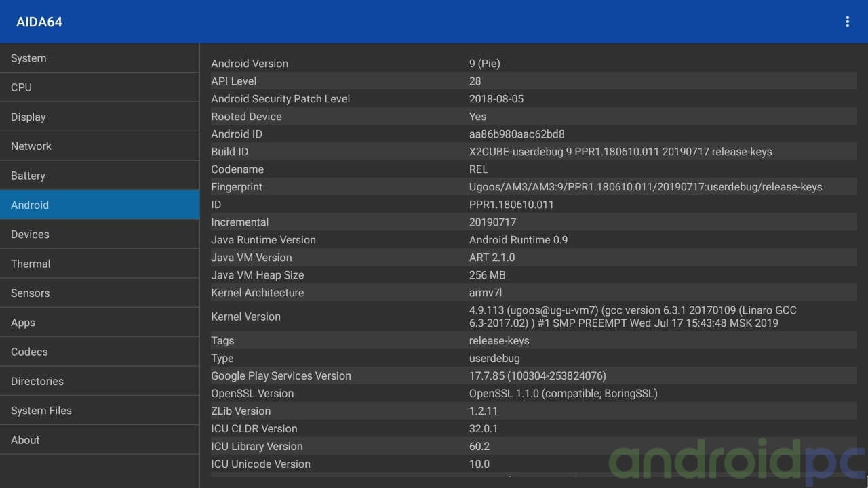Select the Codename row label

point(237,169)
